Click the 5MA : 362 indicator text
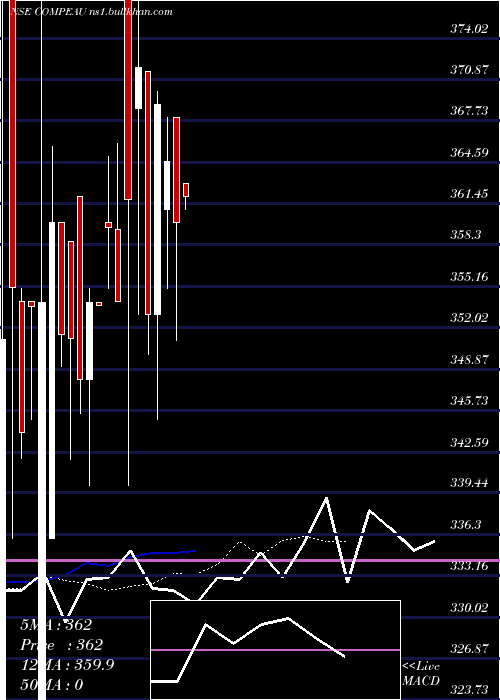 56,625
